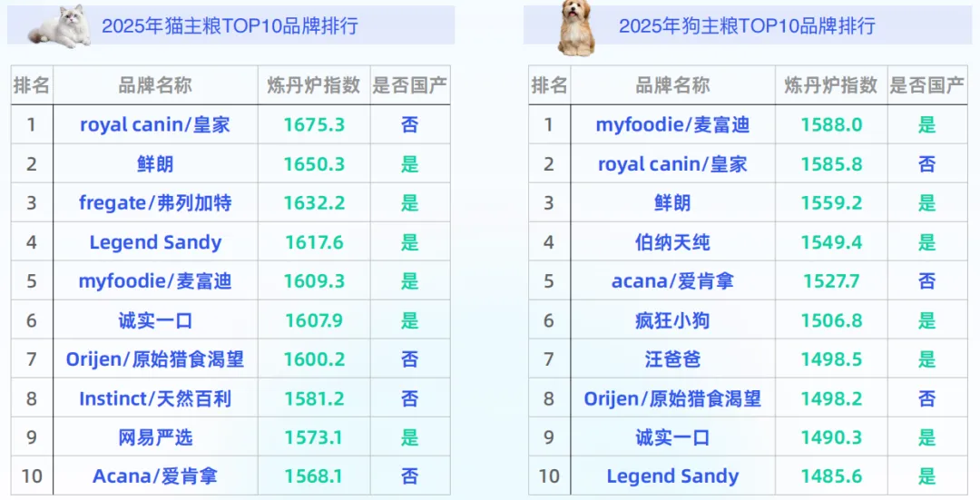
Task: Click the 是 cell in the 网易严选 row
Action: 410,437
